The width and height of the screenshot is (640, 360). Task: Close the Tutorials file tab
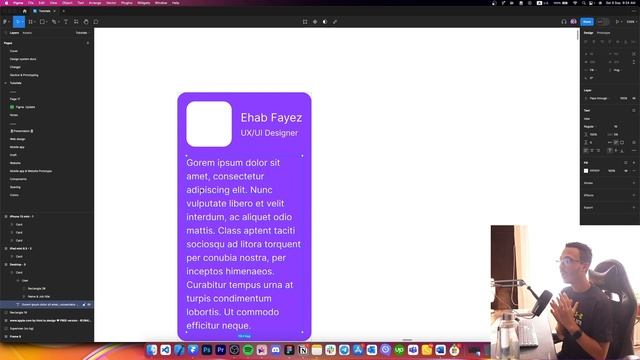click(54, 11)
